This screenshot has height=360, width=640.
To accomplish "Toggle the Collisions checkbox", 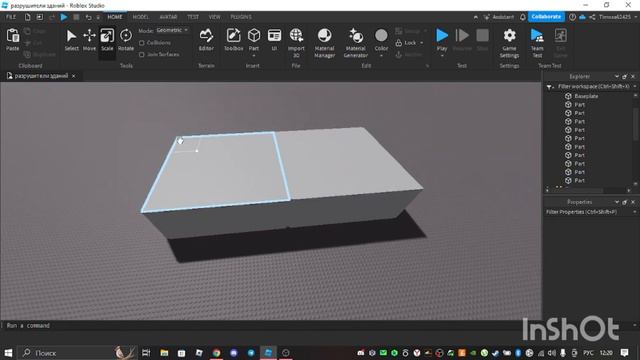I will pyautogui.click(x=142, y=42).
